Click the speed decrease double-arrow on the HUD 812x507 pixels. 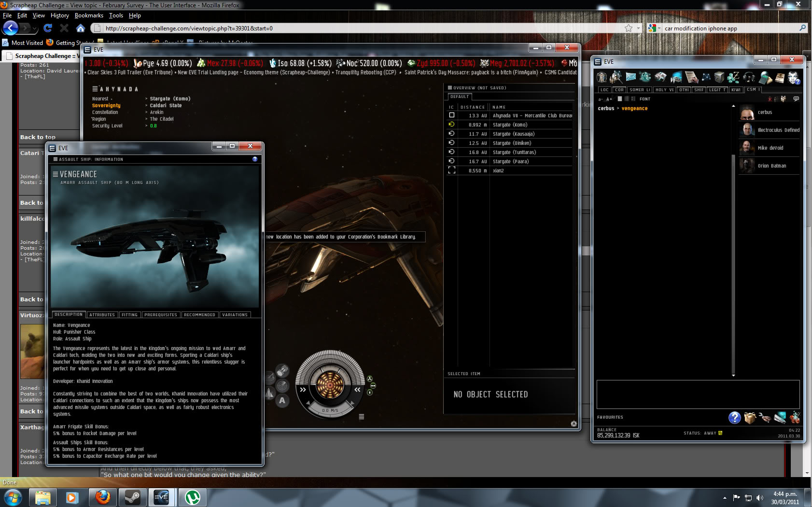pyautogui.click(x=357, y=390)
